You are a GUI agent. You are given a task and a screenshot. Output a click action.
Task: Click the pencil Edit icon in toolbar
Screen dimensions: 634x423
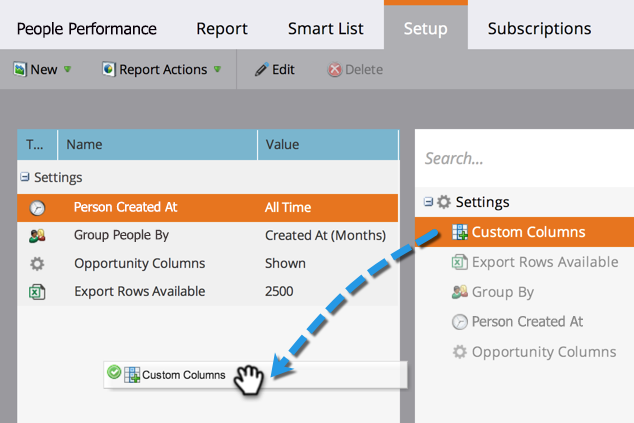[x=261, y=70]
